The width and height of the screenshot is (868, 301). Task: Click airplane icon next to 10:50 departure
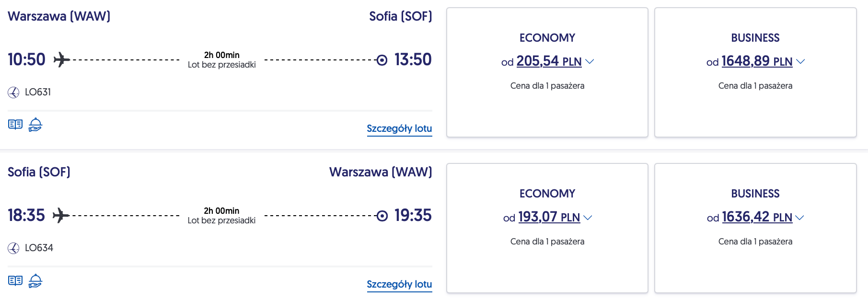tap(61, 60)
